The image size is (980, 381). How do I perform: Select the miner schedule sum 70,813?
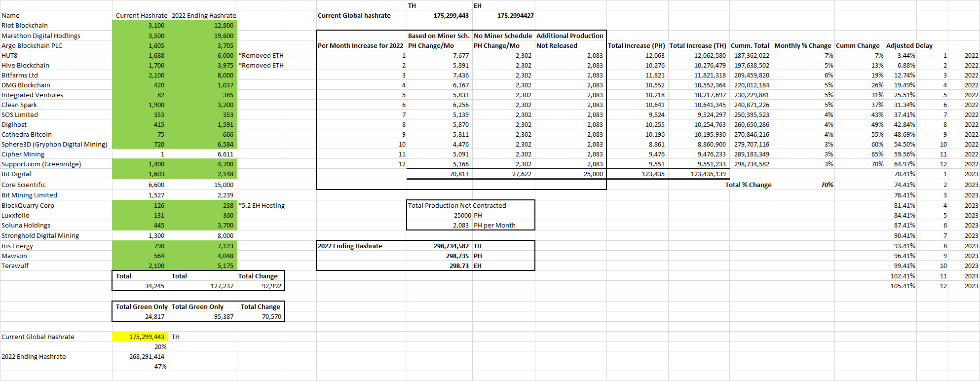click(x=459, y=174)
